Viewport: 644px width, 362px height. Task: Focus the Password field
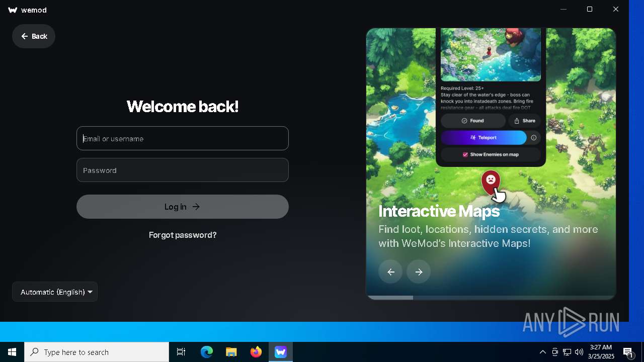click(x=183, y=170)
